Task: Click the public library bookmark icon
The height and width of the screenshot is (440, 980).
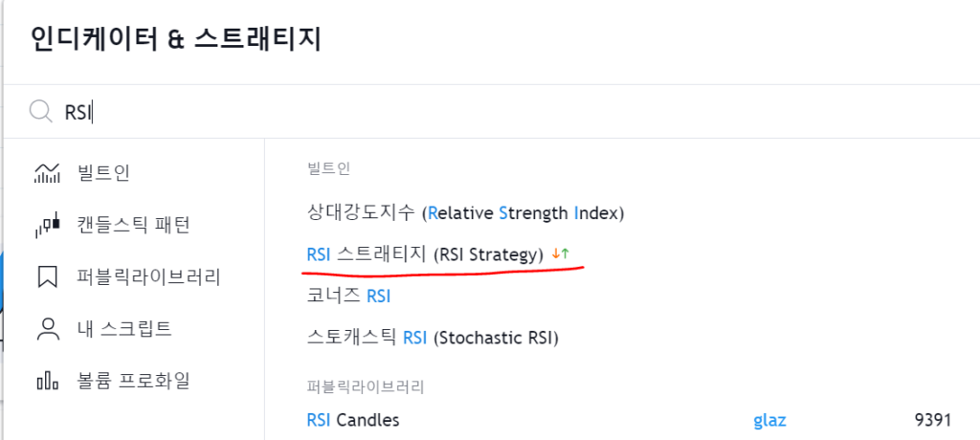Action: (47, 276)
